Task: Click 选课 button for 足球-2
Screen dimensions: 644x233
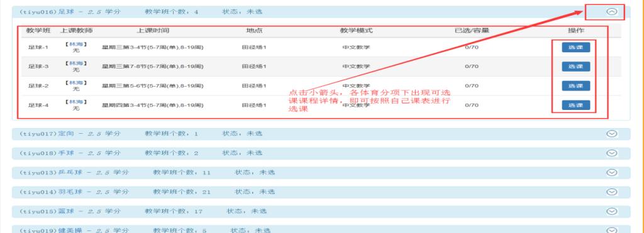Action: coord(576,86)
